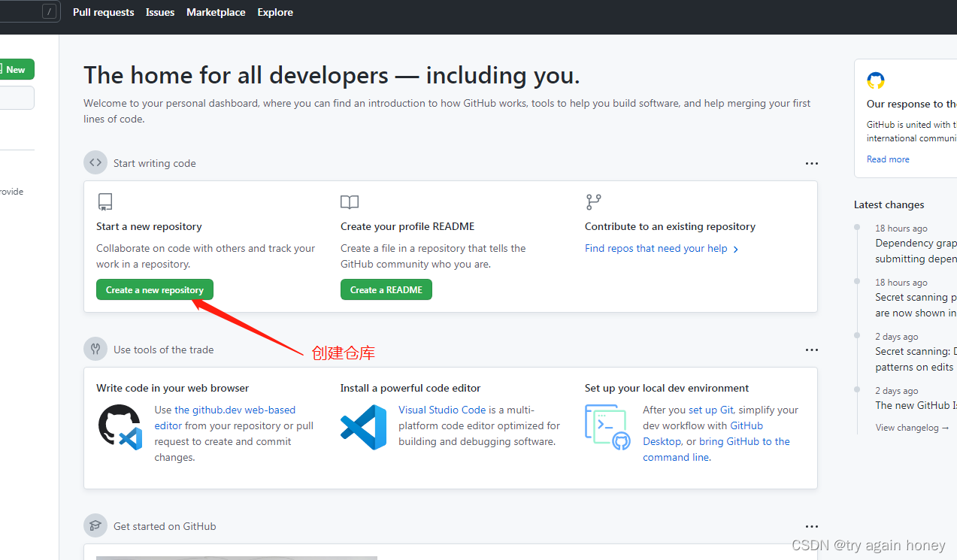
Task: Click the code brackets icon beside Start writing code
Action: [95, 163]
